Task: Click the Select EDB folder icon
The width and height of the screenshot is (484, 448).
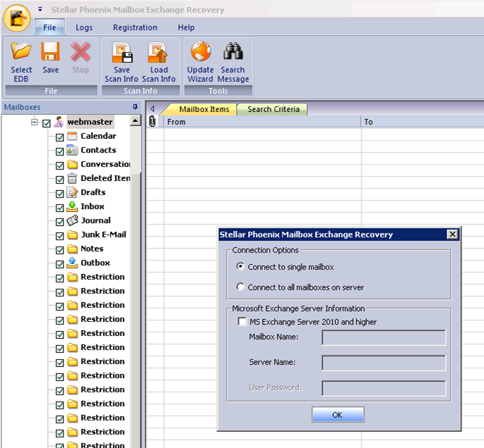Action: click(21, 51)
